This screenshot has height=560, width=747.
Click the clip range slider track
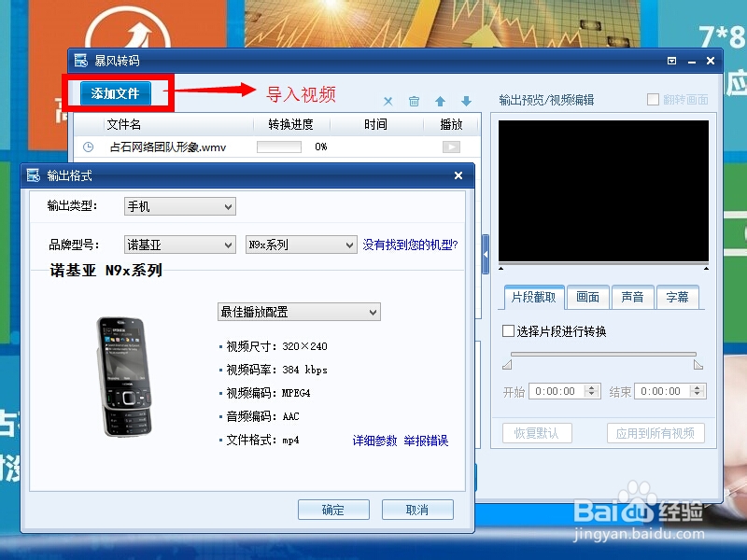[603, 355]
